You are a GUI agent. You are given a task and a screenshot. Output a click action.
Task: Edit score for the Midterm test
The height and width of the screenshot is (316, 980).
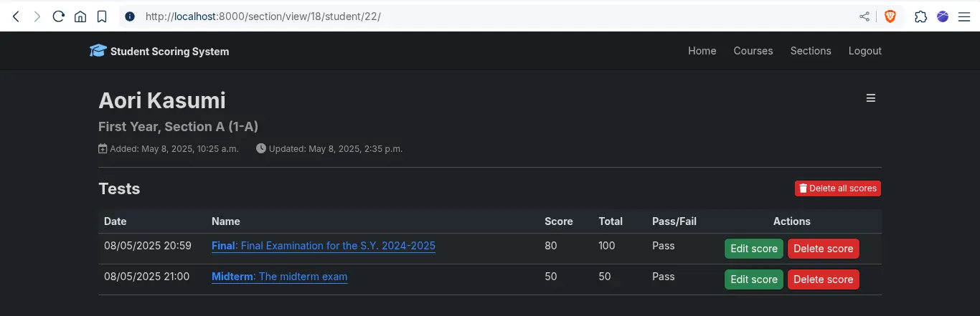pos(754,279)
